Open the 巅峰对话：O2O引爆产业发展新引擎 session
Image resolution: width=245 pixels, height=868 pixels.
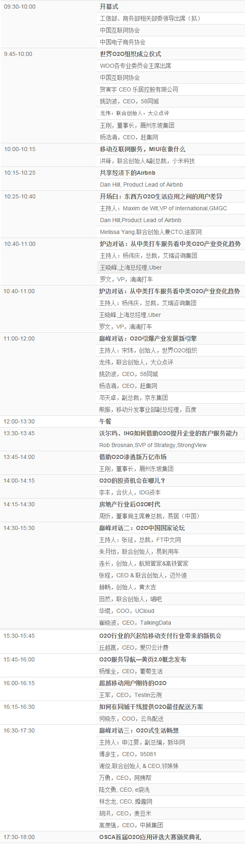(x=148, y=338)
